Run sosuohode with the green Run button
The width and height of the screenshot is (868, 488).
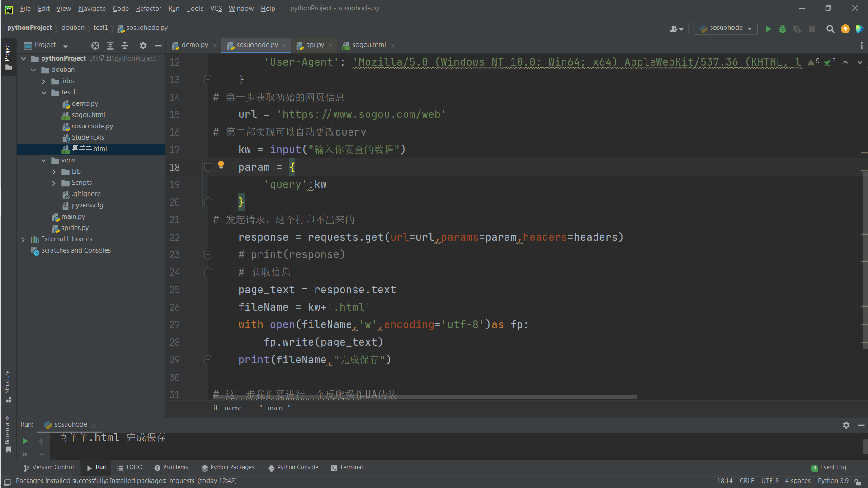point(768,29)
